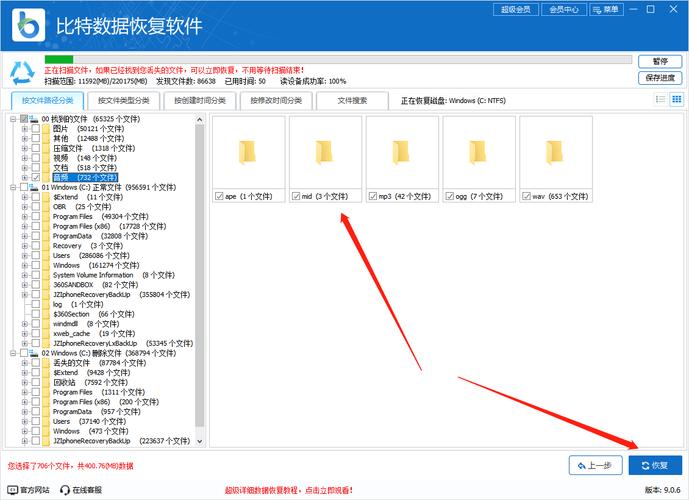Expand the Windows (161274 个文件) node

(x=25, y=265)
